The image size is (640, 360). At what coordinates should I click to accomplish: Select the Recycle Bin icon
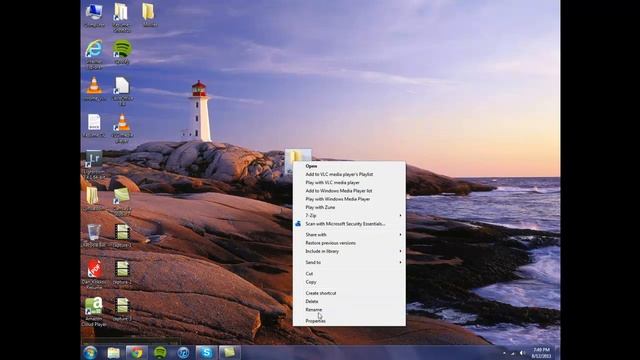(x=94, y=236)
